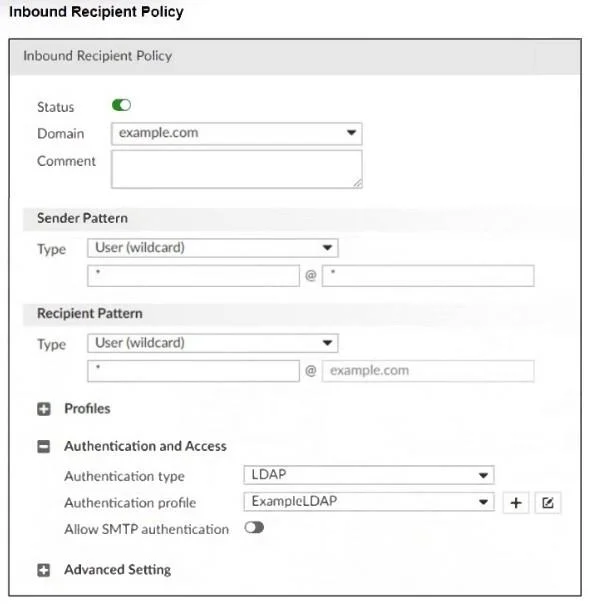Click the sender pattern domain field
This screenshot has width=590, height=604.
pos(428,276)
